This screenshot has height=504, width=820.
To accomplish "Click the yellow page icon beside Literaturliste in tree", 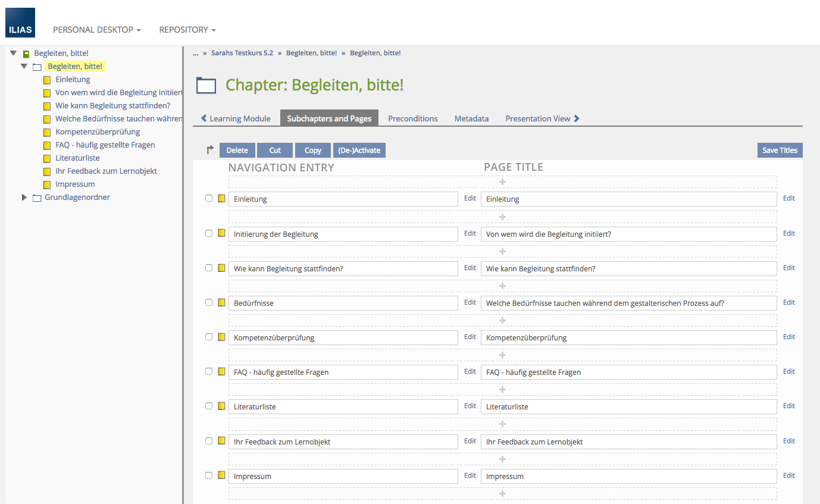I will point(47,158).
